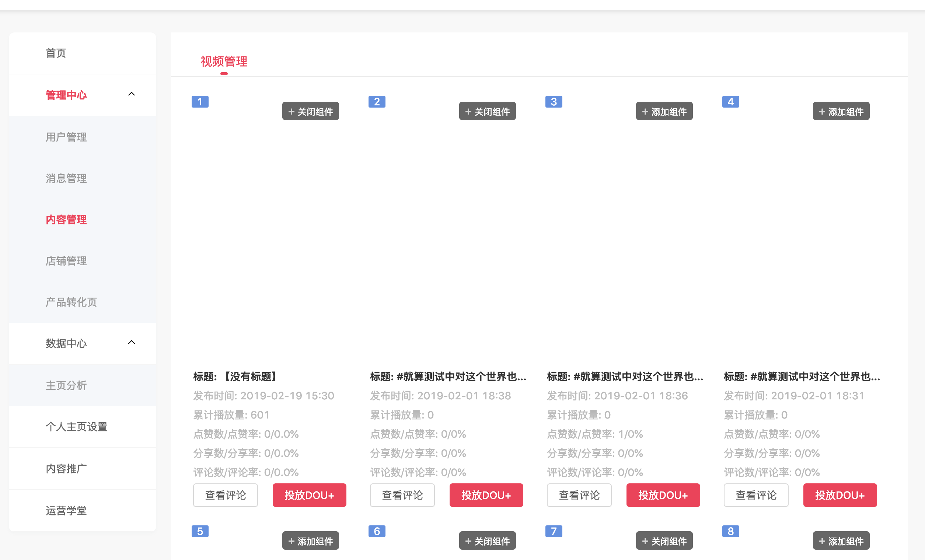Open 产品转化页
This screenshot has width=925, height=560.
(x=71, y=302)
